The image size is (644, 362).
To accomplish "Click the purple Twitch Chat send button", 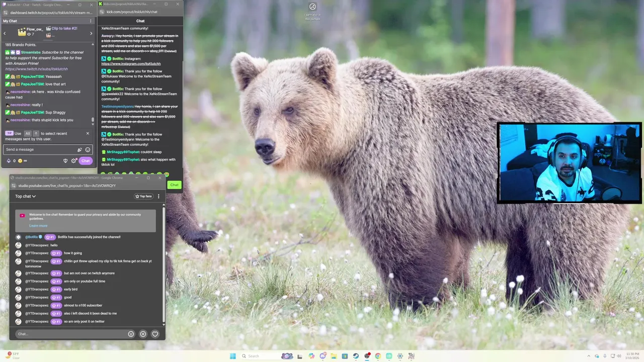I will 86,161.
